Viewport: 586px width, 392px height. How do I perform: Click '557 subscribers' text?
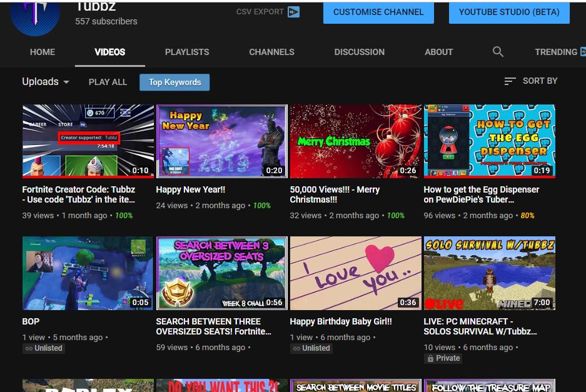[x=106, y=21]
